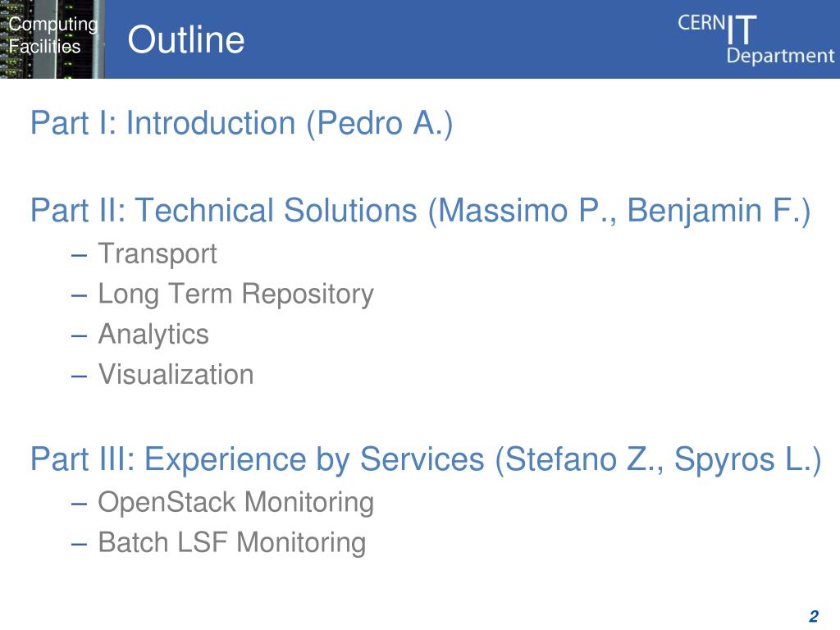
Task: Select the OpenStack Monitoring bullet
Action: tap(235, 503)
